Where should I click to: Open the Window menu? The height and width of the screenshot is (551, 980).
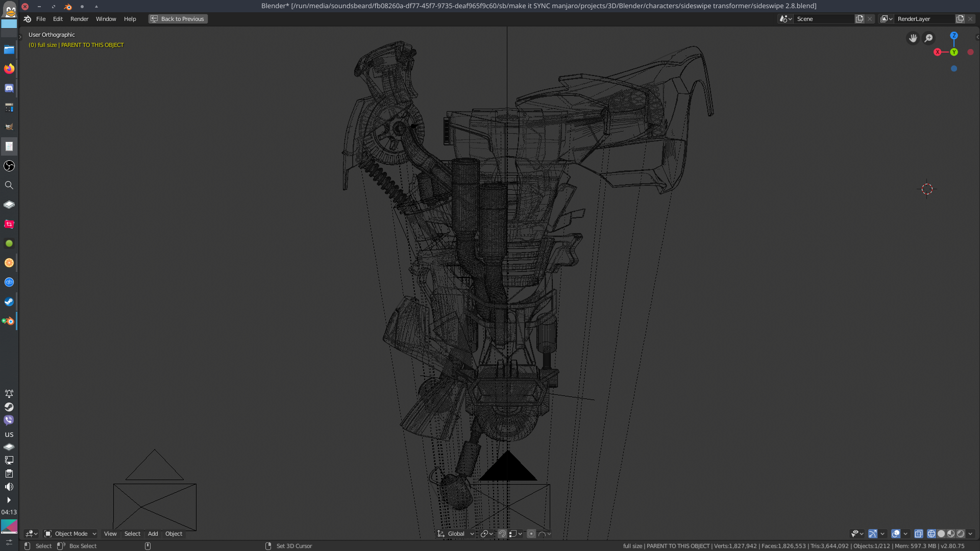(x=106, y=19)
